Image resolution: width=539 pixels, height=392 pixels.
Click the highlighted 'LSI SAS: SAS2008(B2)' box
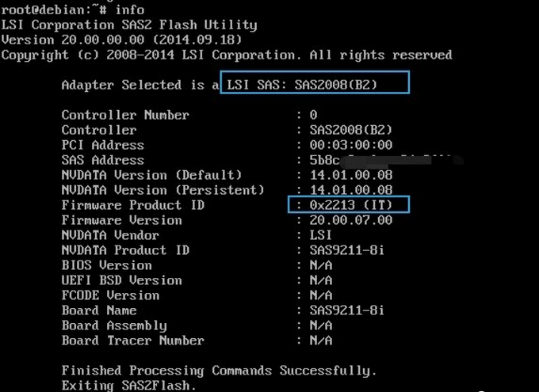[x=315, y=84]
